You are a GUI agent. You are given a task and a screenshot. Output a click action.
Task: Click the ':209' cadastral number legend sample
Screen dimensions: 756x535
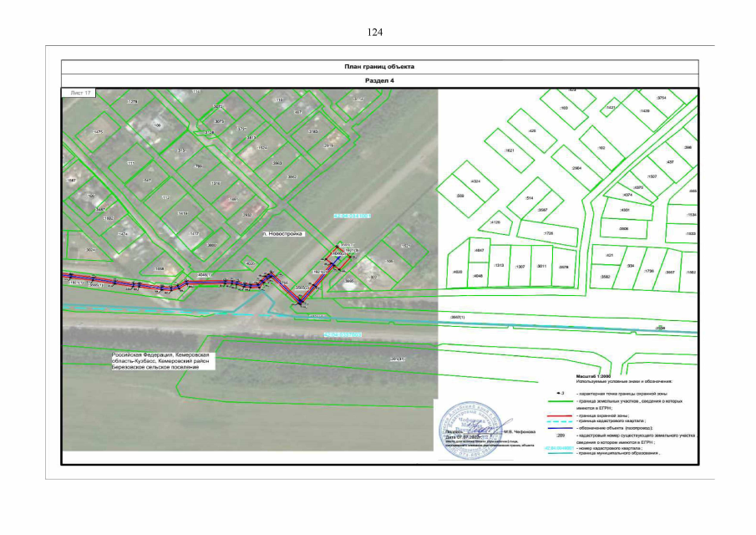pos(559,436)
